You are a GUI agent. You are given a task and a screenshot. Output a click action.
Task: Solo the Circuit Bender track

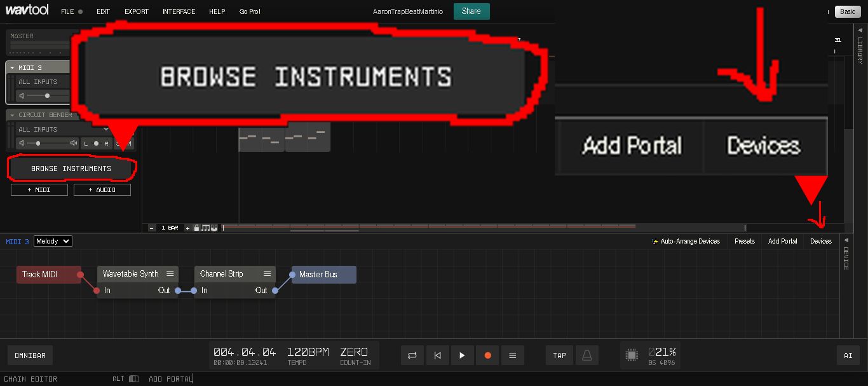(x=118, y=143)
